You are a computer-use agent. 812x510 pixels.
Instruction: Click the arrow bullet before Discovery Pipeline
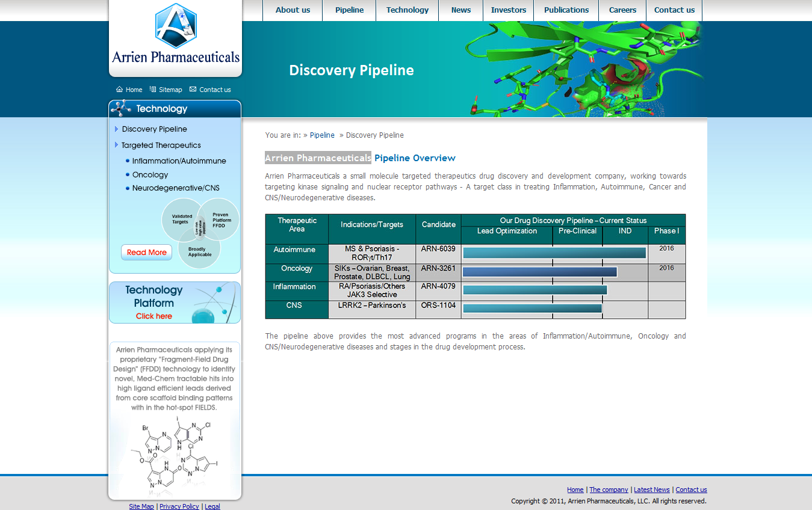[x=116, y=129]
